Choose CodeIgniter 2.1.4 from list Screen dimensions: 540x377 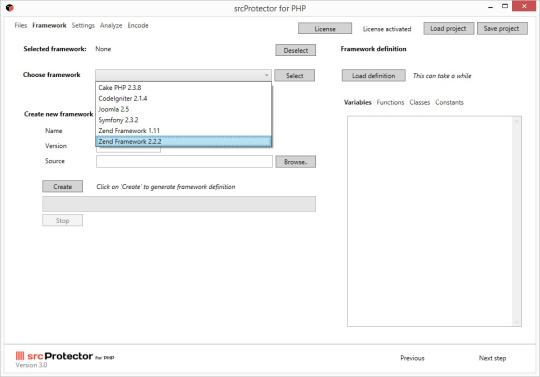184,98
